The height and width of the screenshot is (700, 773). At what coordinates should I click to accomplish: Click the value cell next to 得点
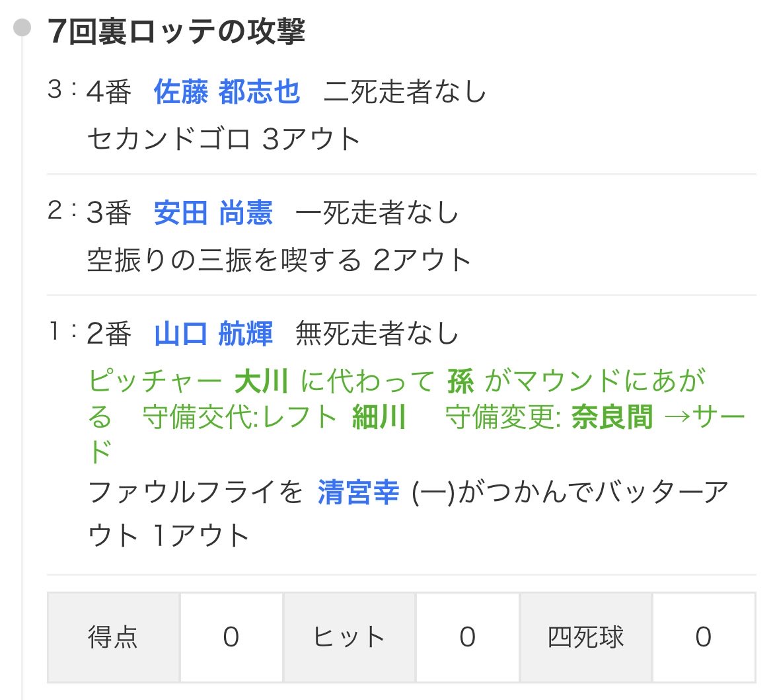click(x=231, y=637)
